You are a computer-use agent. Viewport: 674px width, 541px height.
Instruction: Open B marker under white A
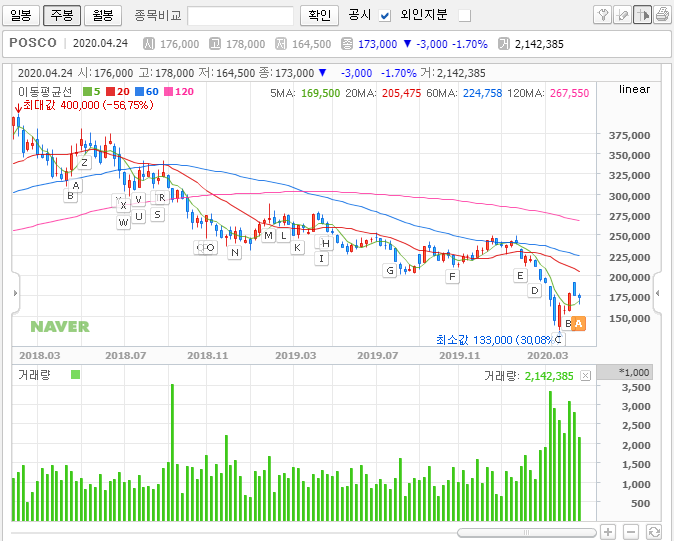click(70, 196)
